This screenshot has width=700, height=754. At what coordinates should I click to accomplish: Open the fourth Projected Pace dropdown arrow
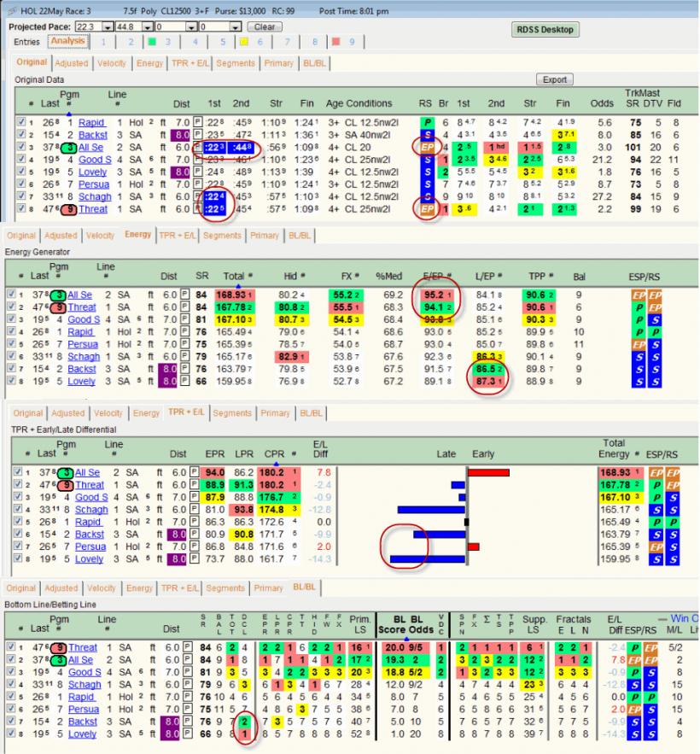(x=235, y=27)
